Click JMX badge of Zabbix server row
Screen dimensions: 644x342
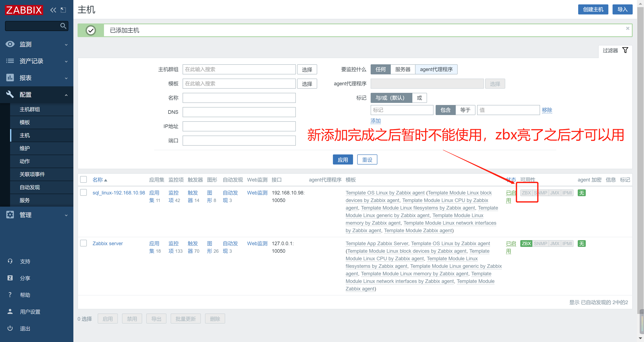pos(554,244)
